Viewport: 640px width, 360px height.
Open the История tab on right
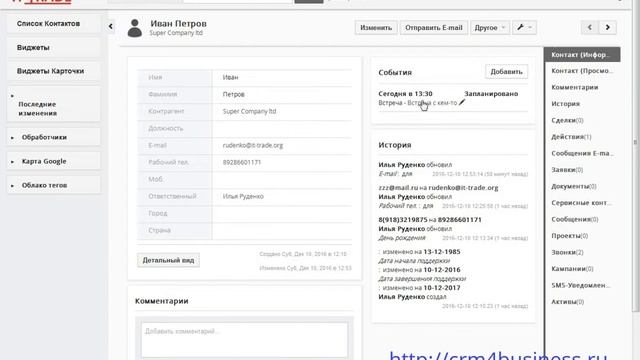[566, 104]
